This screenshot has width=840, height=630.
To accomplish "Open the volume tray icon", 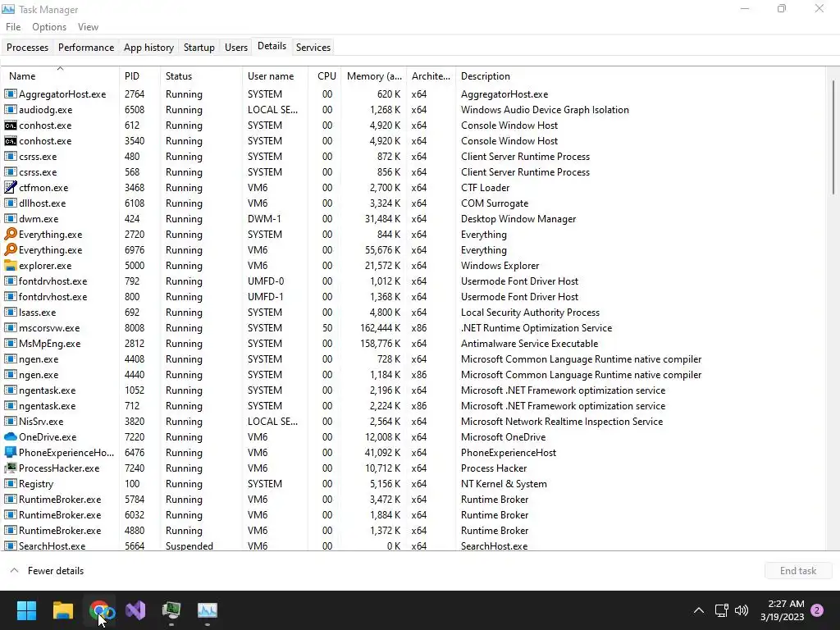I will (x=742, y=610).
